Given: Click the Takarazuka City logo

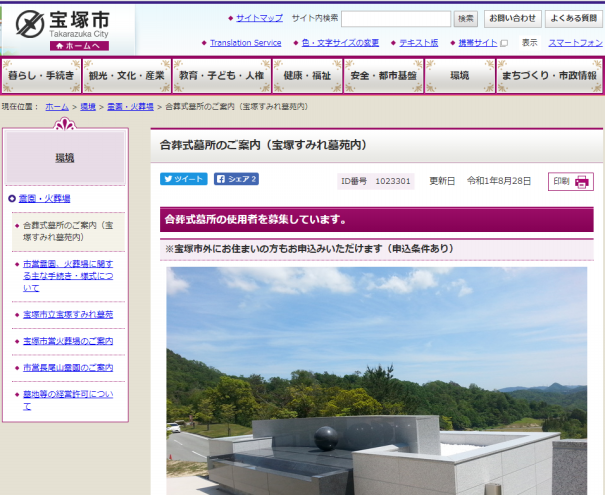Looking at the screenshot, I should pos(63,24).
